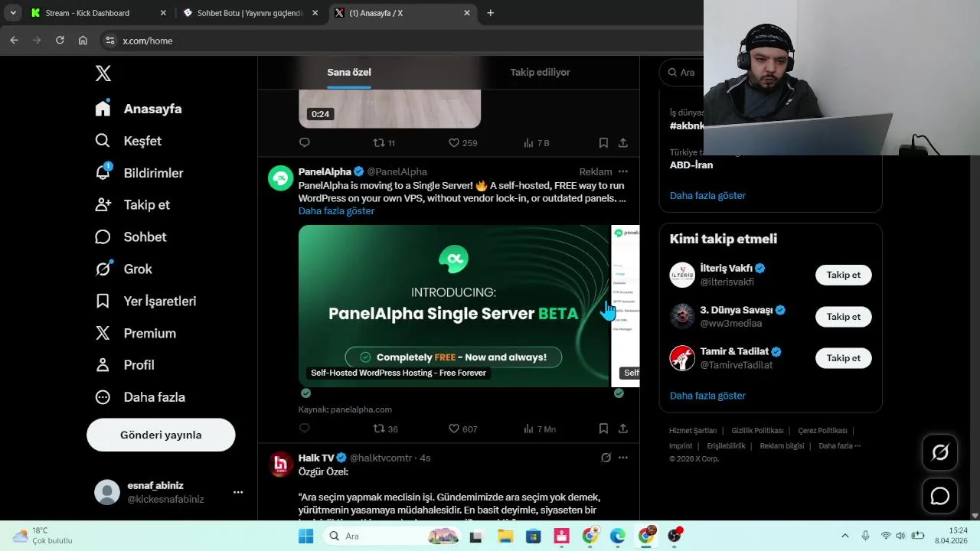Expand PanelAlpha post via Daha fazla göster
980x551 pixels.
click(336, 210)
